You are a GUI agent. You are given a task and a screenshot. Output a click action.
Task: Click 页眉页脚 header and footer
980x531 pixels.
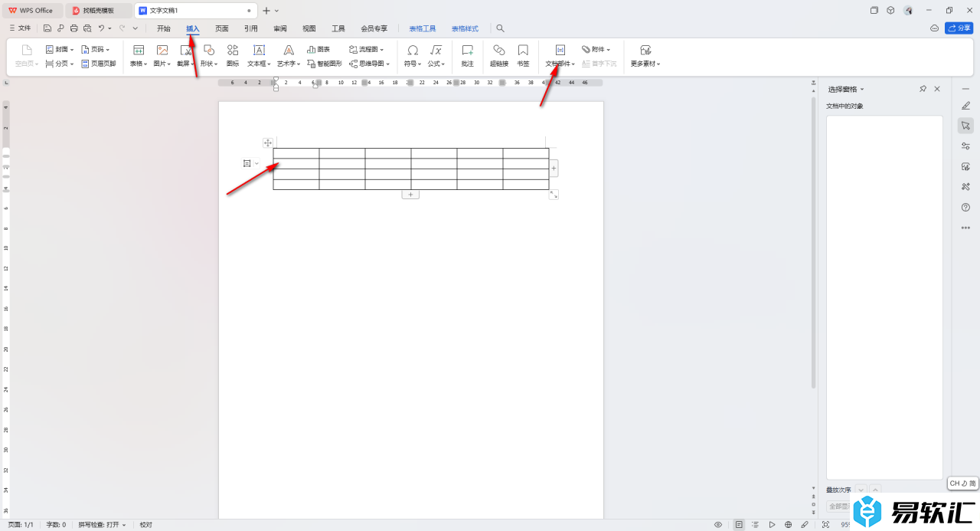(x=98, y=64)
